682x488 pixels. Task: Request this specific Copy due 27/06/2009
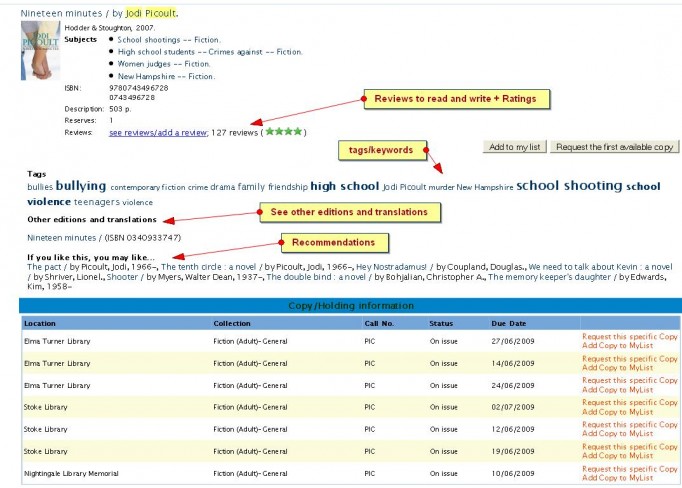coord(629,337)
